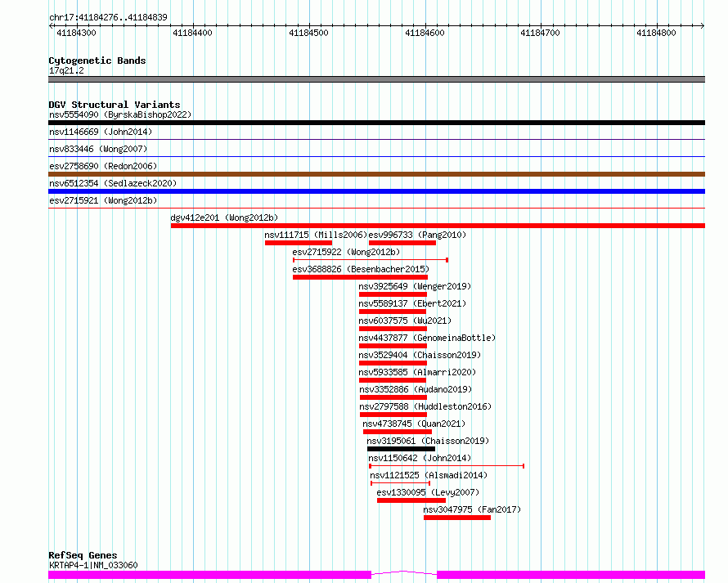Click nsv1121525 (Alsmadi2014) label
The height and width of the screenshot is (583, 728).
tap(429, 475)
